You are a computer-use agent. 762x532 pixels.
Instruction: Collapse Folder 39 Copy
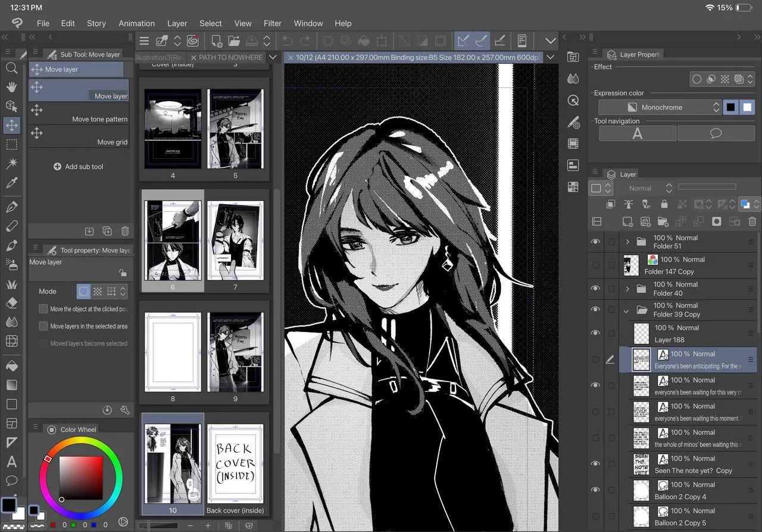pyautogui.click(x=626, y=310)
